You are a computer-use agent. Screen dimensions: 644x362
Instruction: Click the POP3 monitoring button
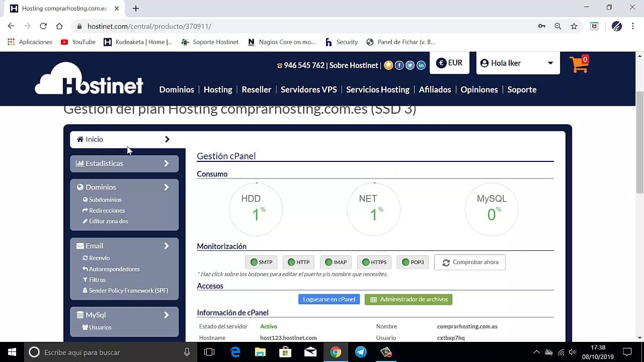point(413,262)
